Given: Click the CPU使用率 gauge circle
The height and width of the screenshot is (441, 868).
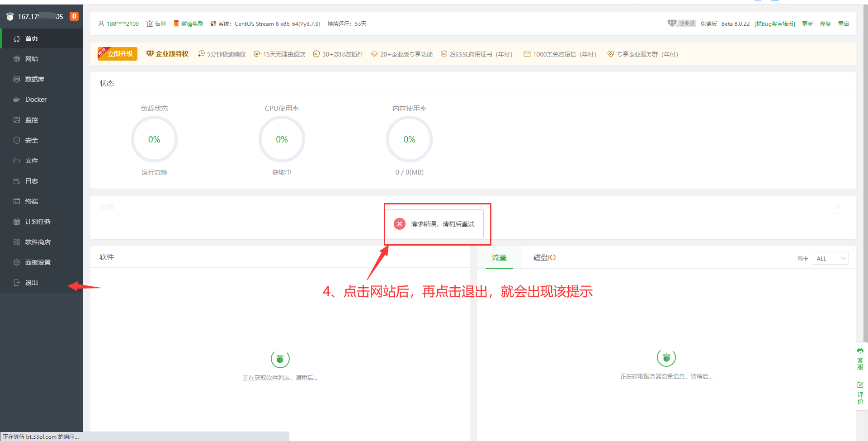Looking at the screenshot, I should click(282, 139).
